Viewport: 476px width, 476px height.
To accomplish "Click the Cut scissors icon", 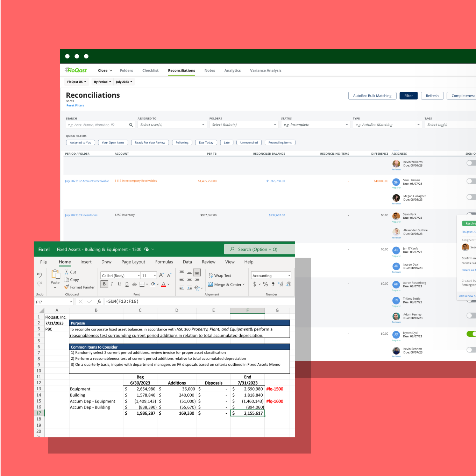I will coord(66,272).
